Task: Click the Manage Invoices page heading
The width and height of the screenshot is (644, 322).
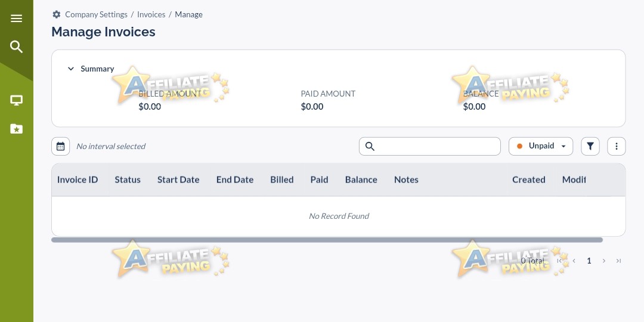Action: click(104, 32)
